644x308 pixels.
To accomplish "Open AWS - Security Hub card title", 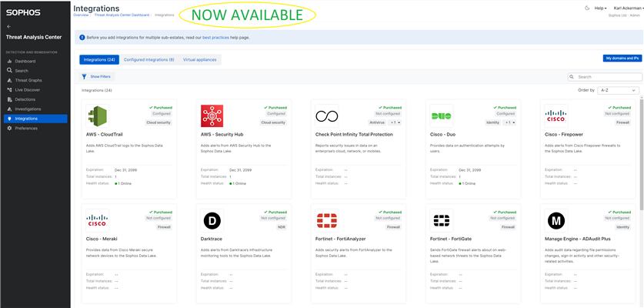I will click(221, 135).
